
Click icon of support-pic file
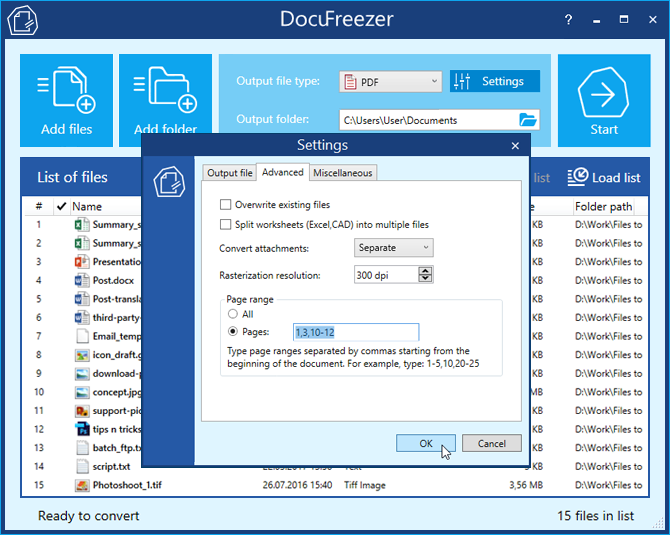click(x=82, y=411)
